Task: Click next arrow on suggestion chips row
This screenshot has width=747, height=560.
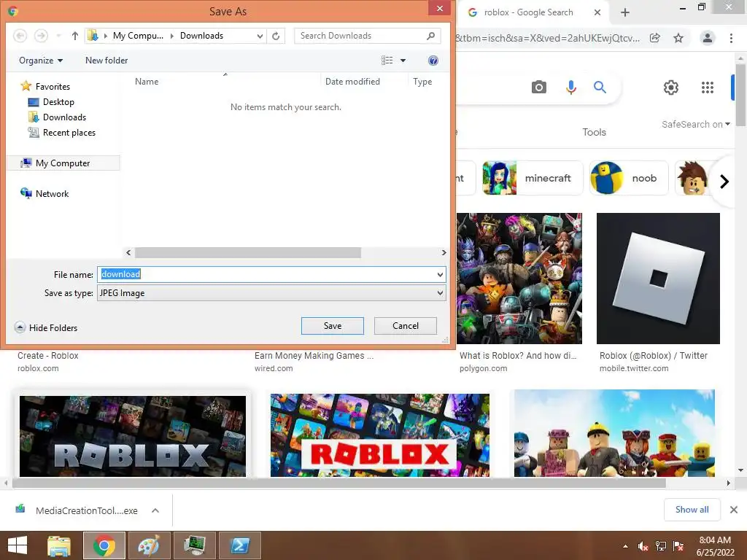Action: (x=724, y=182)
